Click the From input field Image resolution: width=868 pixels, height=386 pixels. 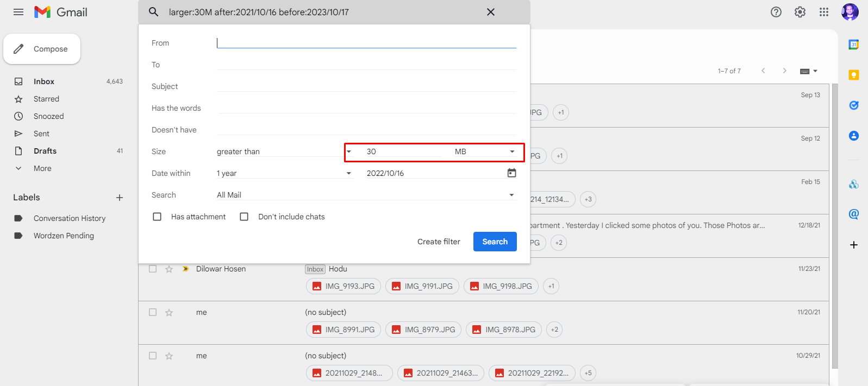(366, 43)
